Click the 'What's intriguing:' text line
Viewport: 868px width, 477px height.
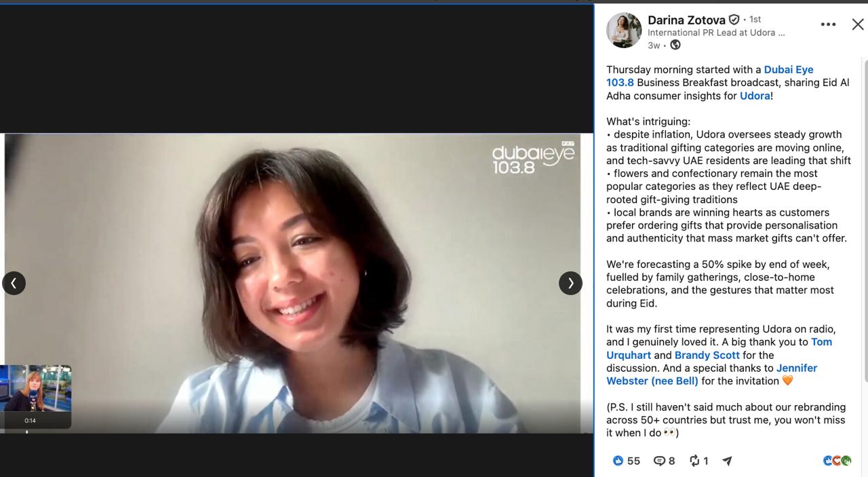pyautogui.click(x=648, y=121)
